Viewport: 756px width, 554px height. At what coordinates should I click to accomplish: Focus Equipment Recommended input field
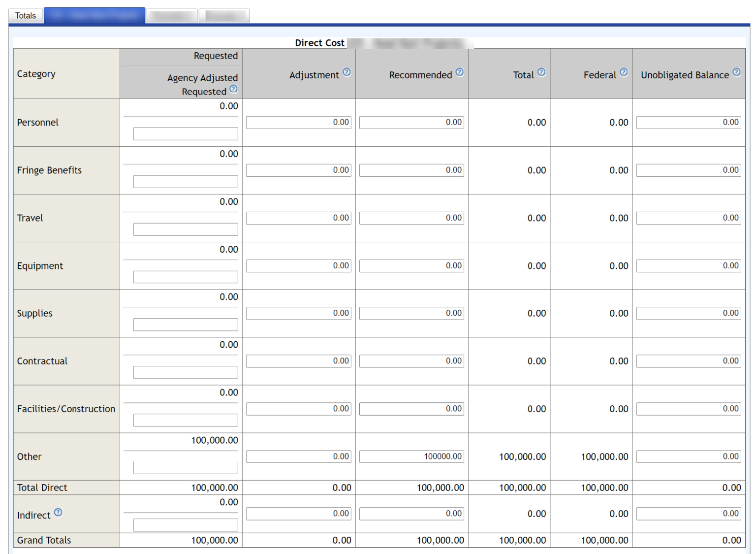click(411, 266)
